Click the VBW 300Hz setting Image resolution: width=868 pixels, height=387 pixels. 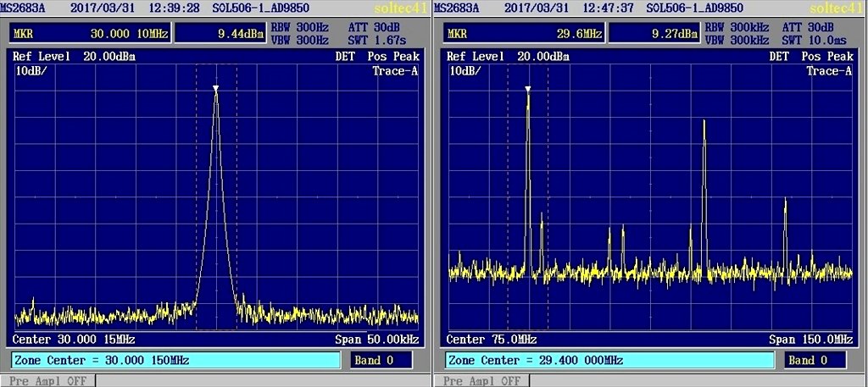(299, 41)
